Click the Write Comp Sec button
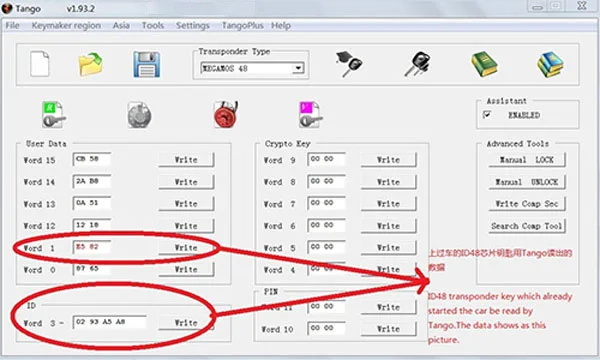 (x=527, y=204)
